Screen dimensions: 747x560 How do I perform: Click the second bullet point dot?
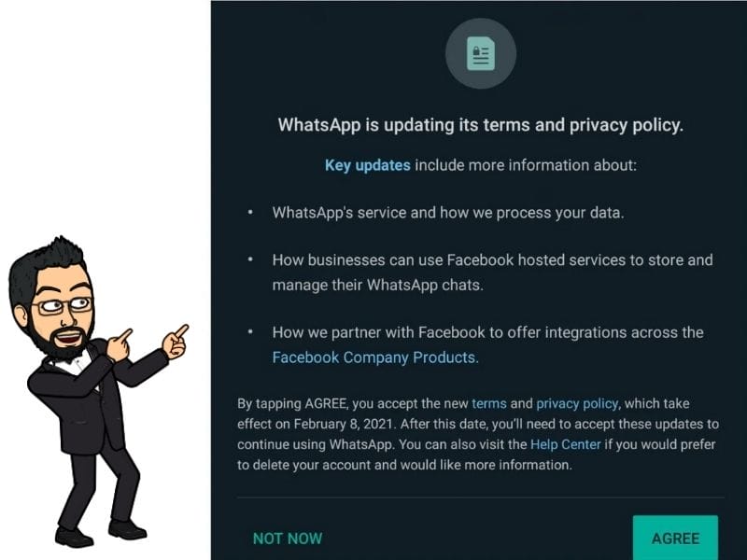(250, 260)
